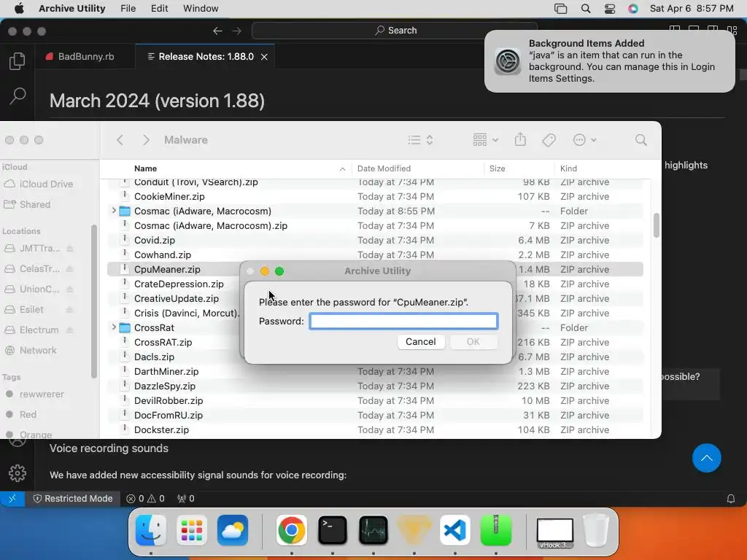Open the Window menu
747x560 pixels.
pyautogui.click(x=201, y=9)
